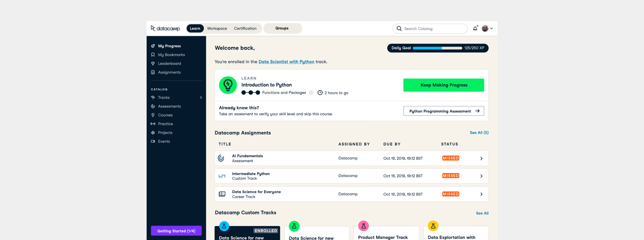Click the Daily Goal progress bar
This screenshot has height=240, width=644.
point(437,48)
